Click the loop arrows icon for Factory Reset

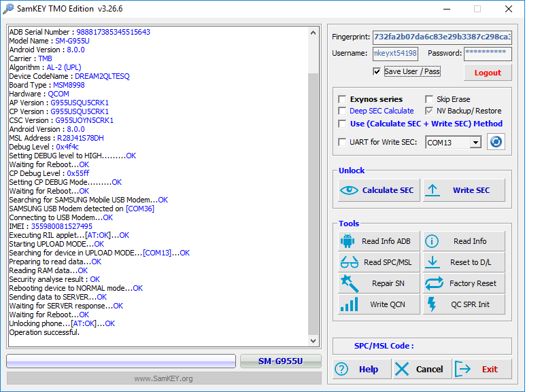434,283
